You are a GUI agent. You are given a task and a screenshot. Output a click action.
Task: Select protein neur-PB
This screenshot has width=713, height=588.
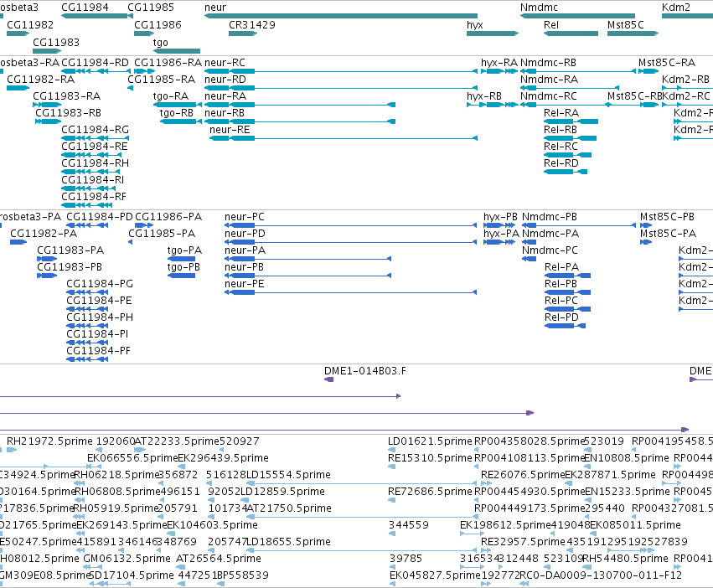coord(307,276)
